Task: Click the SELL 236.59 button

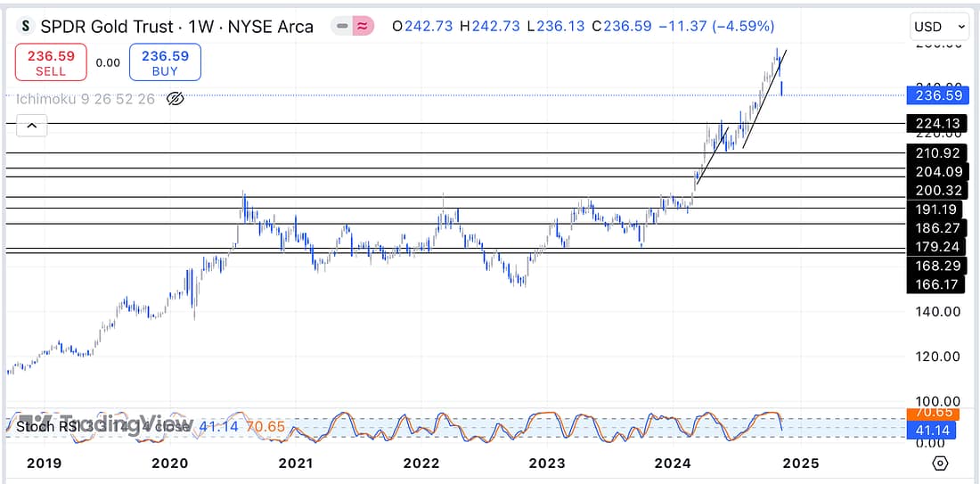Action: (x=51, y=62)
